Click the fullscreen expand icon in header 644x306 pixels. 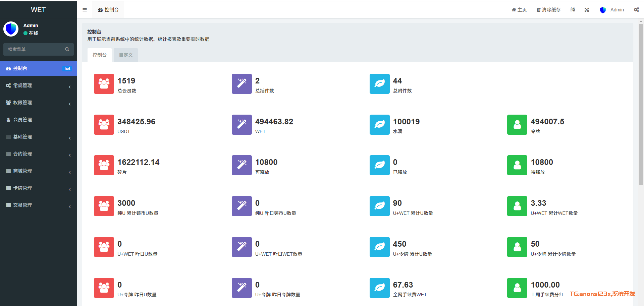tap(587, 10)
